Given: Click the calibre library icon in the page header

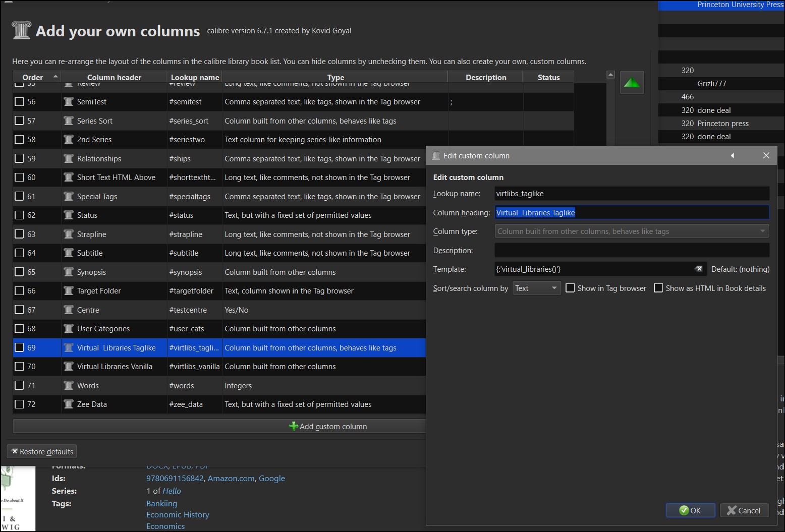Looking at the screenshot, I should [22, 31].
